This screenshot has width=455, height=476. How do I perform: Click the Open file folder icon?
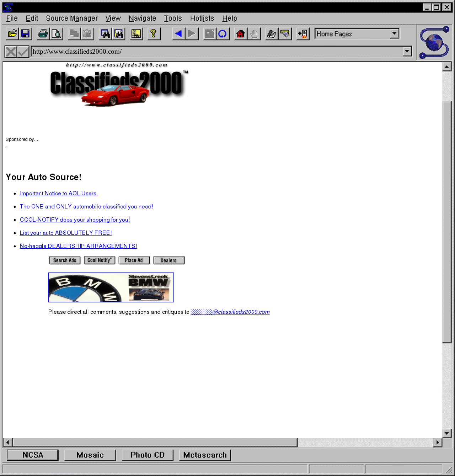(12, 34)
